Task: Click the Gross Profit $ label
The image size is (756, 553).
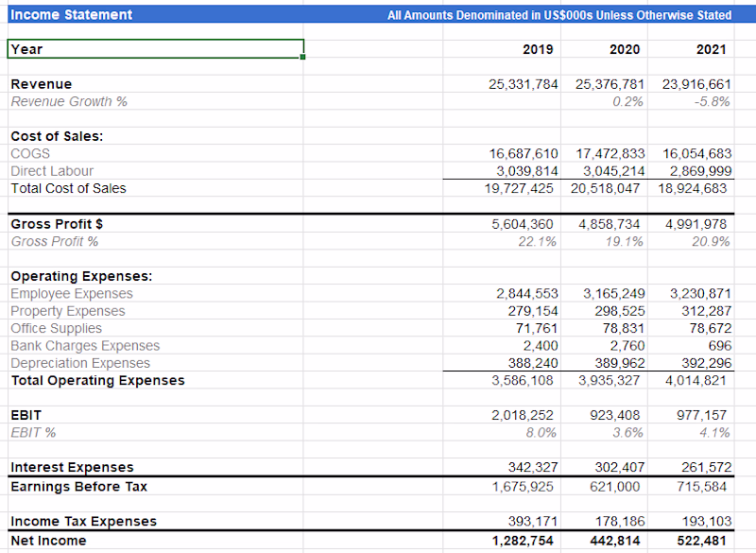Action: tap(57, 224)
